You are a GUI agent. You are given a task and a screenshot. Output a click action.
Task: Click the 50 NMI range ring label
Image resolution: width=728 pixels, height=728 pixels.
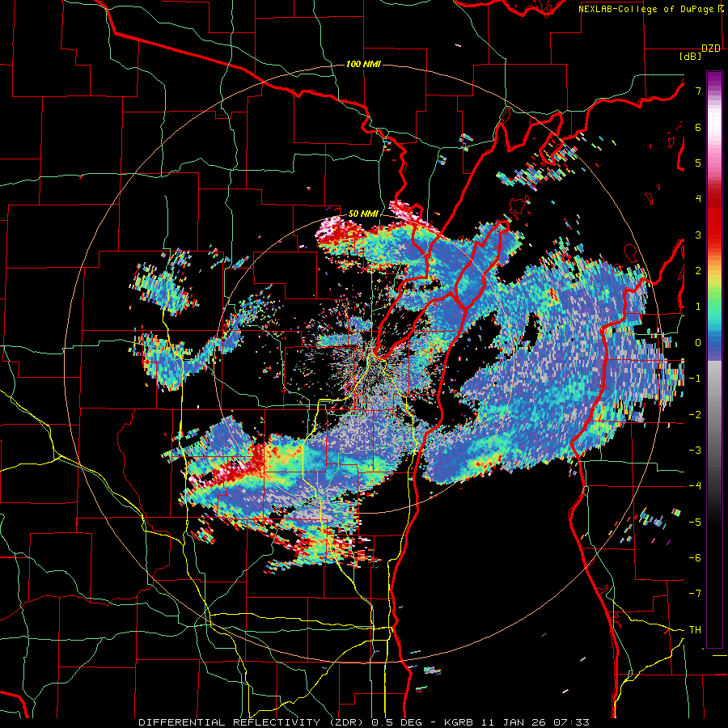363,214
